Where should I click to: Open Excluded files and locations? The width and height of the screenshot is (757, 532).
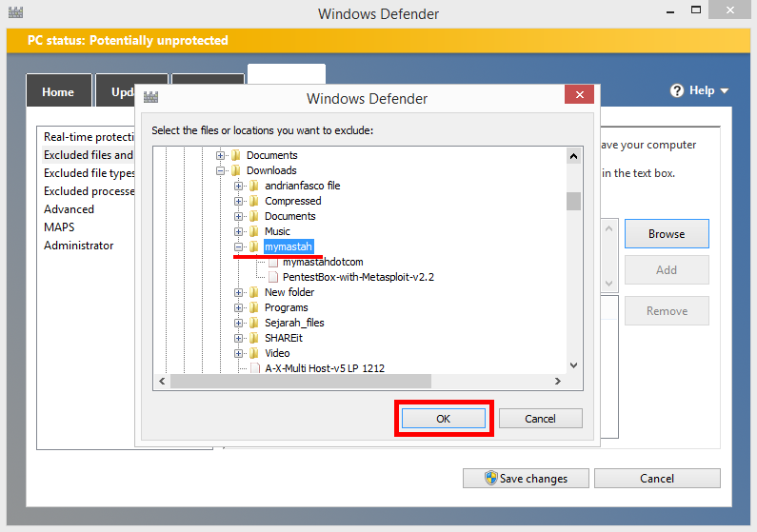[x=89, y=155]
